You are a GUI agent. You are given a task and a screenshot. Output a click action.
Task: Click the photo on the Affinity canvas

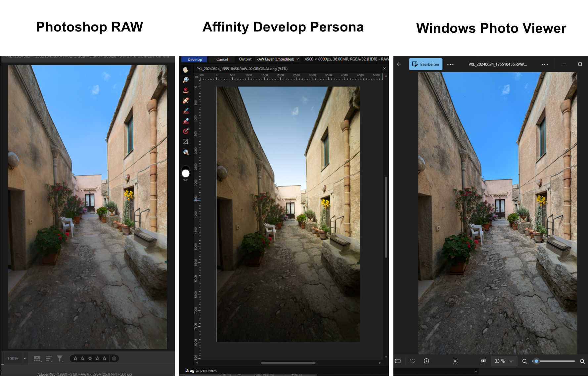click(288, 214)
